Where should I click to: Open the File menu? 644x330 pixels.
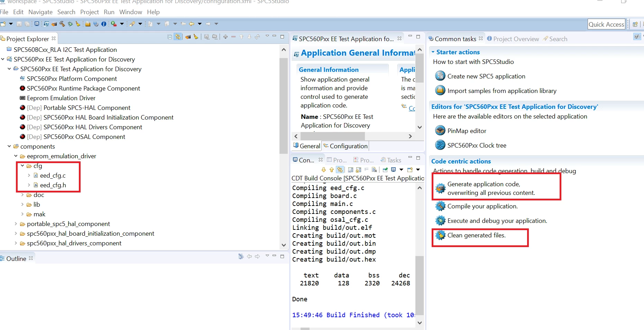click(4, 12)
